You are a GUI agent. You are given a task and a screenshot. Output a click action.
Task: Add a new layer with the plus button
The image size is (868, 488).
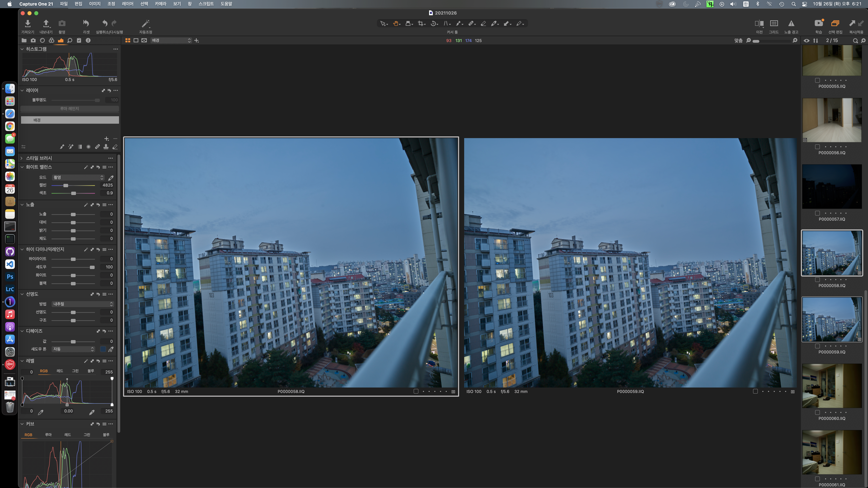(x=106, y=139)
